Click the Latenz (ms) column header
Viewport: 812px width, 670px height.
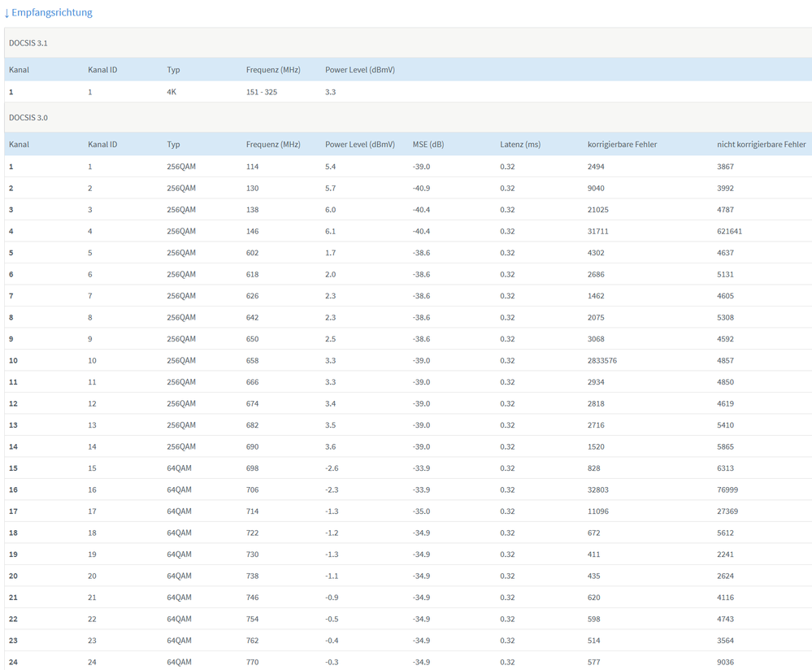pos(520,145)
